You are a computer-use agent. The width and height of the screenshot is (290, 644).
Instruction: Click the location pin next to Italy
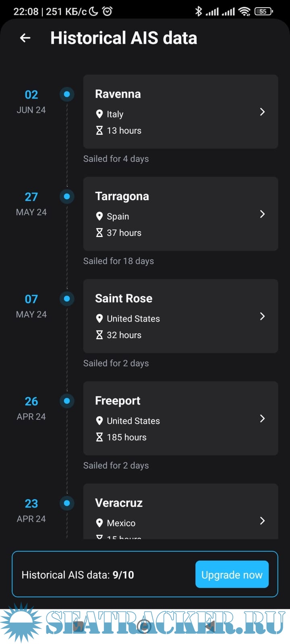tap(99, 114)
